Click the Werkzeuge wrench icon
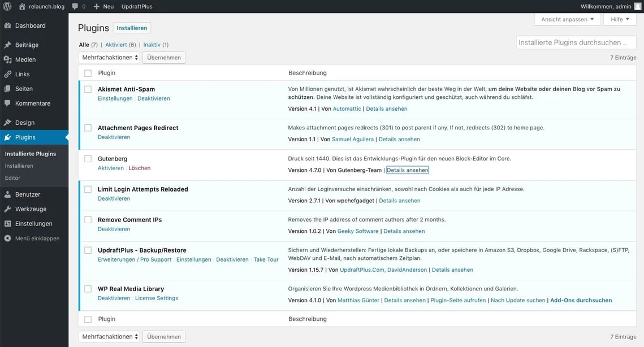The width and height of the screenshot is (644, 347). click(x=7, y=209)
